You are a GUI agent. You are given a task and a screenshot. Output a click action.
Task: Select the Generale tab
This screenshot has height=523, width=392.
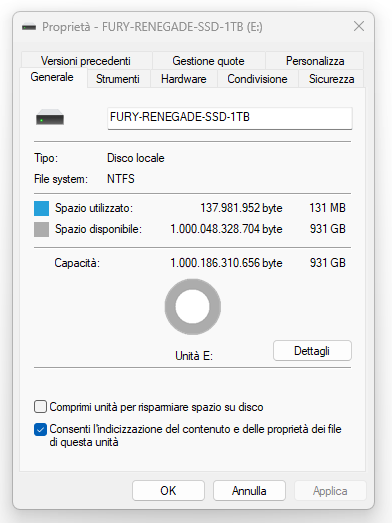tap(52, 77)
